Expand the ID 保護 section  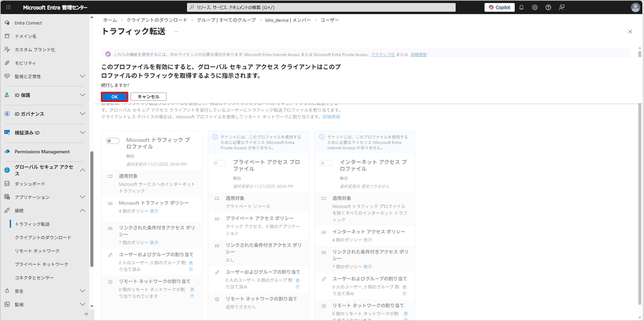82,95
